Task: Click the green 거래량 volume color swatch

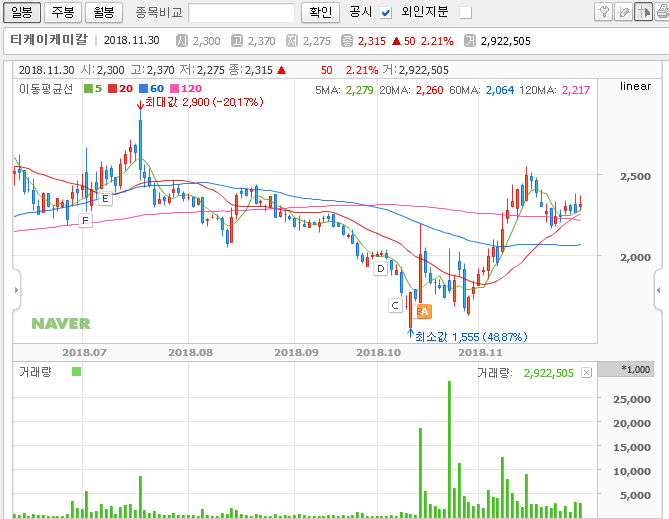Action: coord(76,372)
